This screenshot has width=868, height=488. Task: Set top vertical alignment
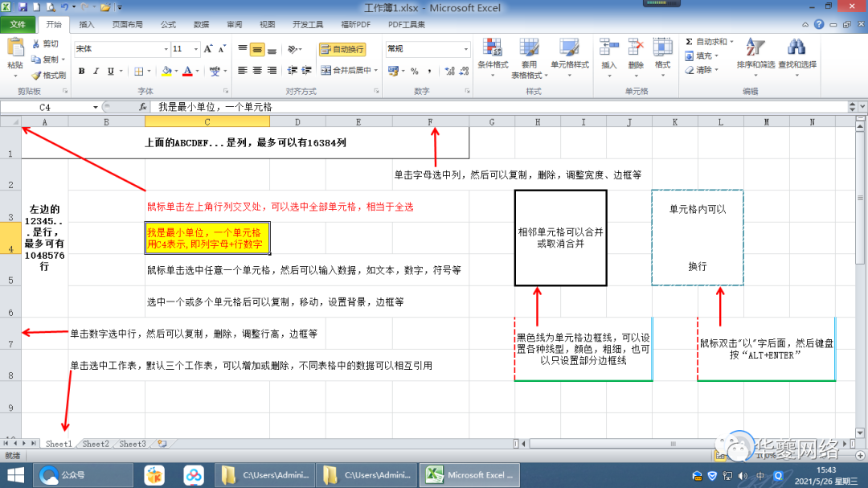(x=243, y=49)
